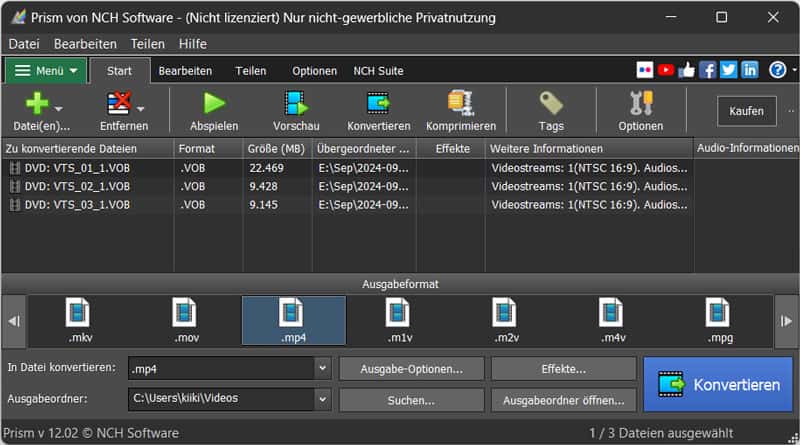The image size is (800, 445).
Task: Select row DVD: VTS_03_1.VOB
Action: (347, 205)
